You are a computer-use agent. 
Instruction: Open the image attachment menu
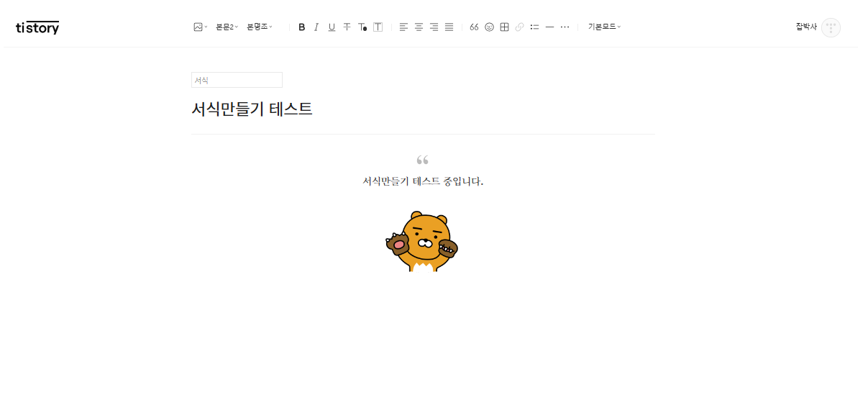[200, 27]
